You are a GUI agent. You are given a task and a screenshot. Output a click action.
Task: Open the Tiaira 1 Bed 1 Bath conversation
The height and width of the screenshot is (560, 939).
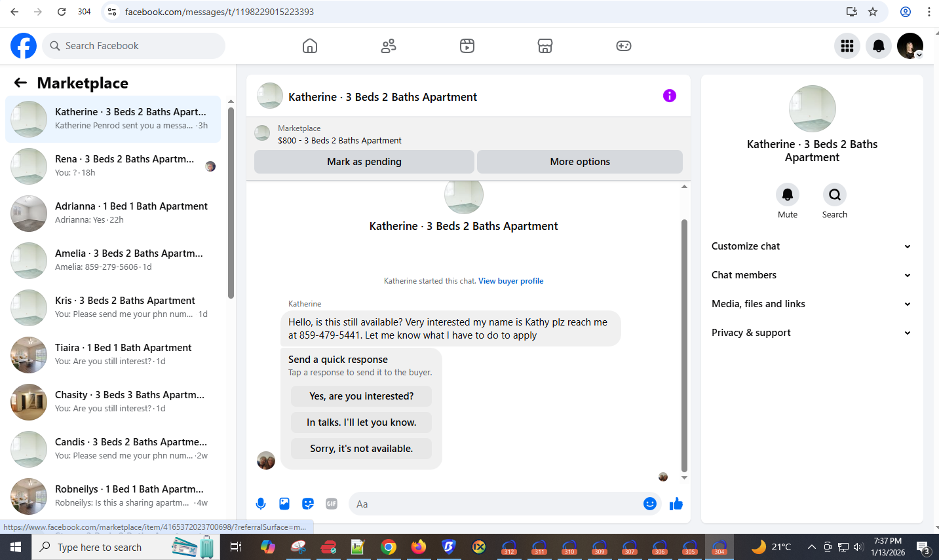coord(113,354)
